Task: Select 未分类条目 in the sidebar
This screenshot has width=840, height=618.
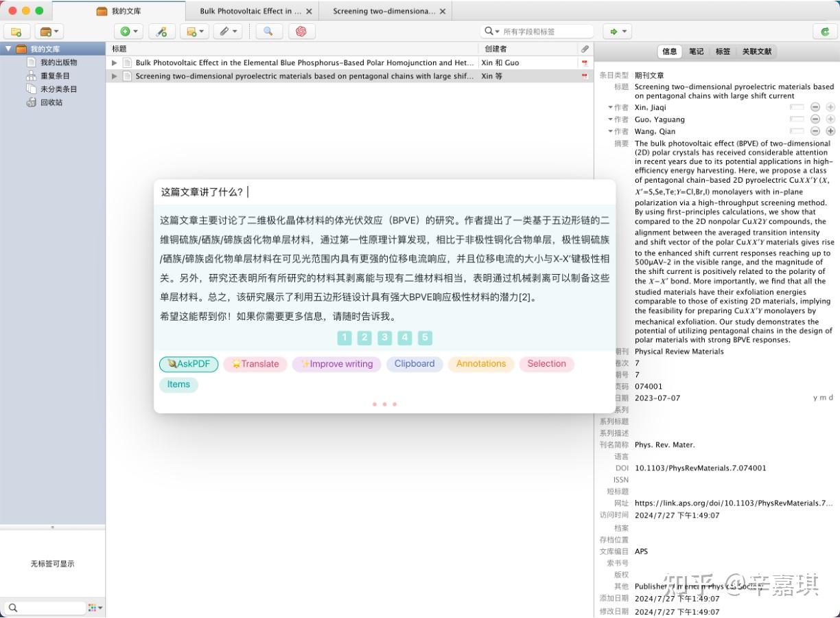Action: click(58, 89)
